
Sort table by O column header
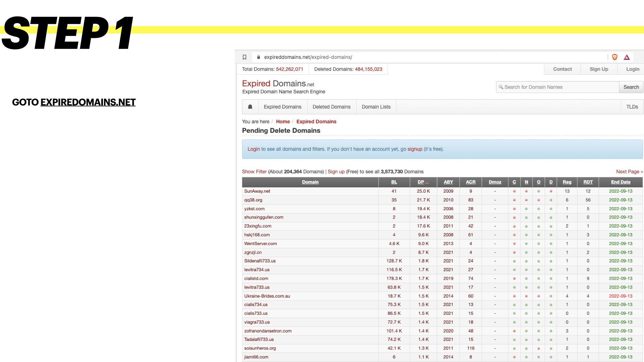[x=539, y=182]
